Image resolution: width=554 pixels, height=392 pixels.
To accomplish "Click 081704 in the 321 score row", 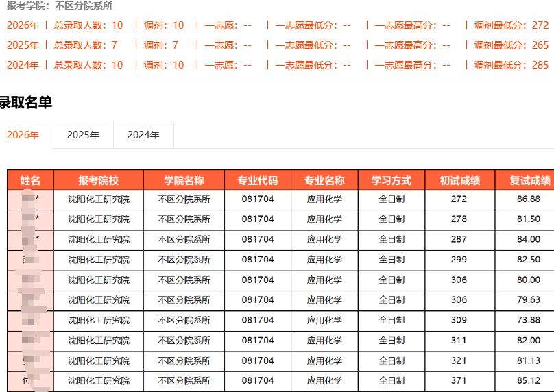I will coord(258,360).
